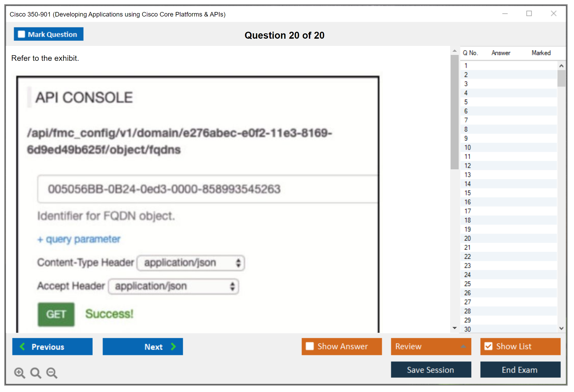Click the End Exam button
The height and width of the screenshot is (392, 574).
(520, 370)
